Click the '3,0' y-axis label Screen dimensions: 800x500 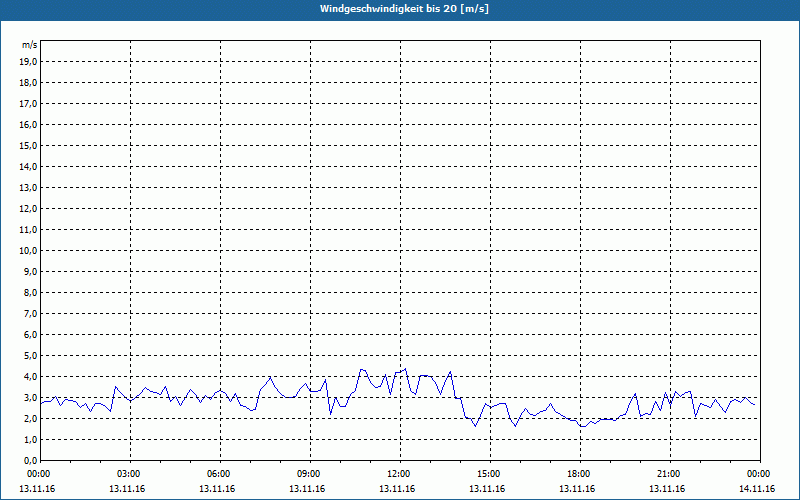coord(30,397)
